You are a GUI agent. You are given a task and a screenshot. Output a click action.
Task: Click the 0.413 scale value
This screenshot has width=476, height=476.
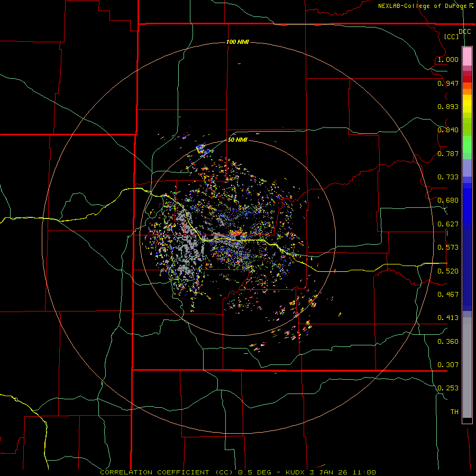[x=448, y=318]
